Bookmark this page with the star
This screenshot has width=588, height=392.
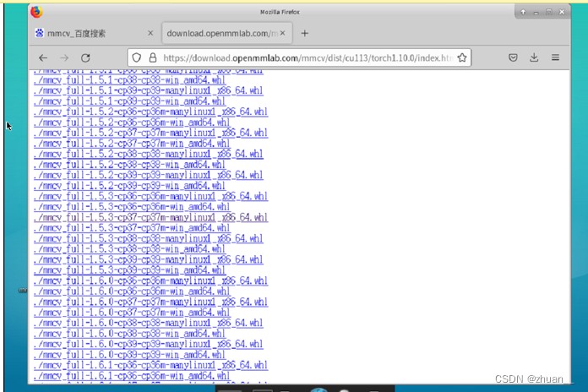coord(462,57)
